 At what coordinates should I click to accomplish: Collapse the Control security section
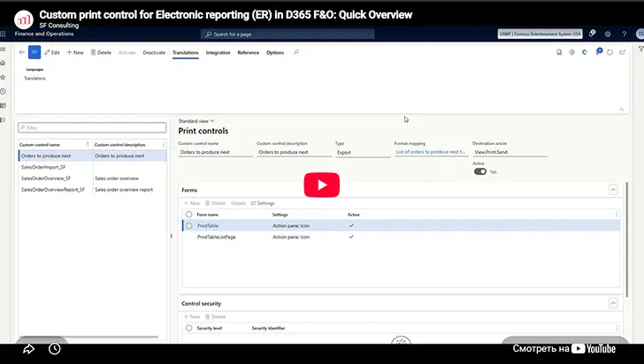[x=613, y=303]
